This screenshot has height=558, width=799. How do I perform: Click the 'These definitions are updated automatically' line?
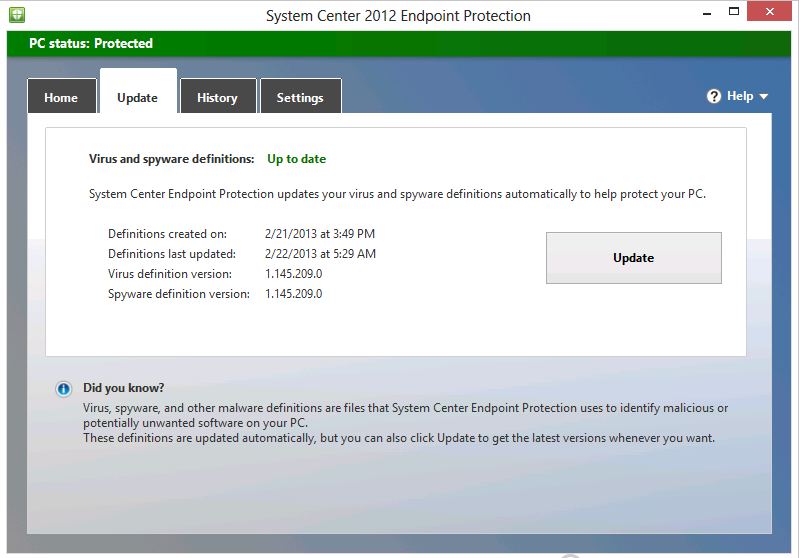point(399,438)
